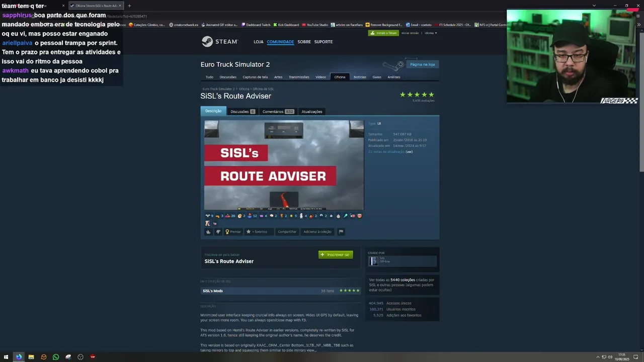Open the COMUNIDADE menu
The height and width of the screenshot is (362, 644).
[280, 42]
